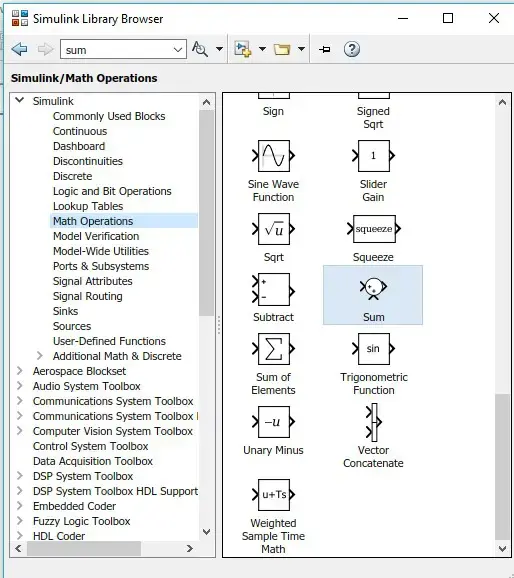Collapse the Simulink tree node
514x578 pixels.
pos(20,100)
